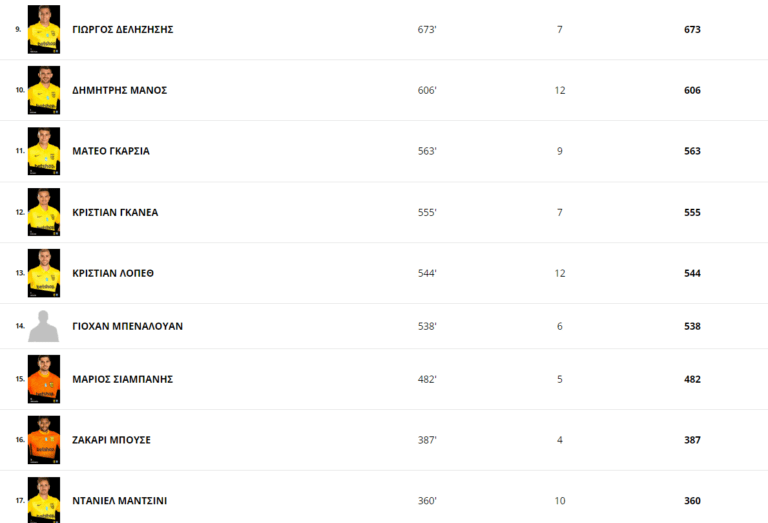Click the bold 673 total value

692,30
